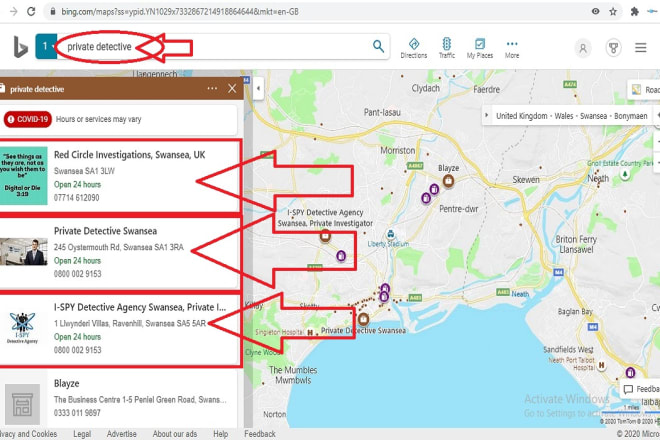
Task: Open the step 1 dropdown tab
Action: pos(46,46)
